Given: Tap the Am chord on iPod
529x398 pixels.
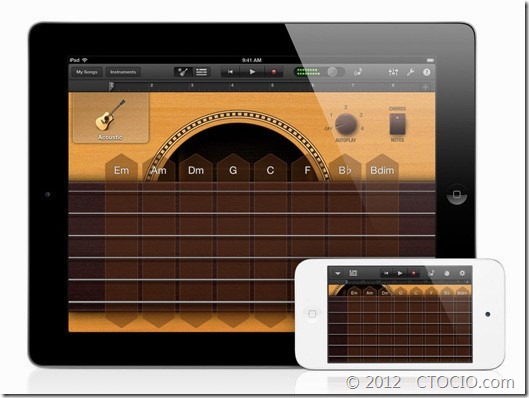Looking at the screenshot, I should pyautogui.click(x=369, y=292).
